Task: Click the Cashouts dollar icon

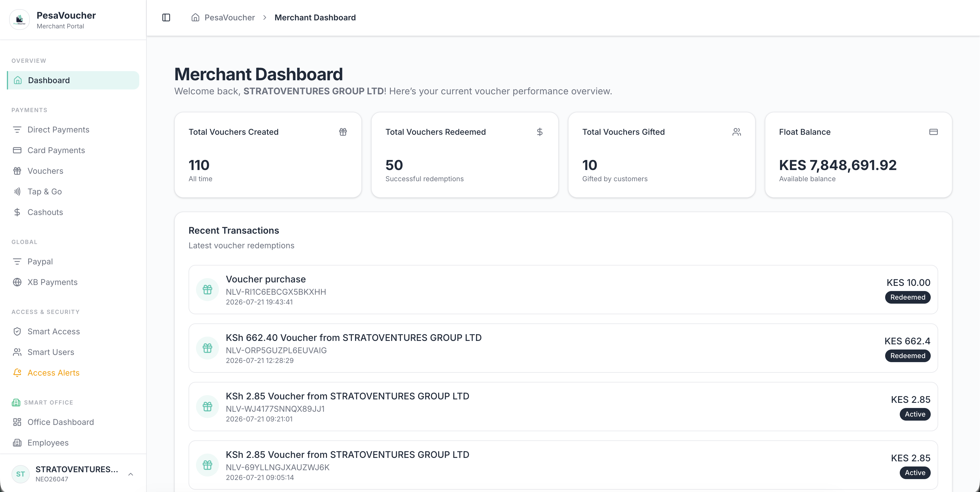Action: click(17, 212)
